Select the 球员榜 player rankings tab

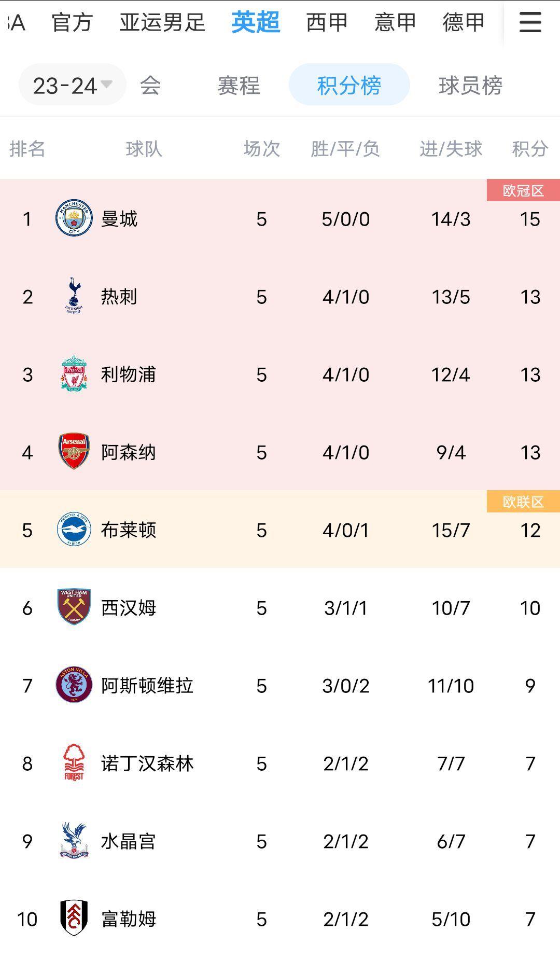[x=470, y=85]
